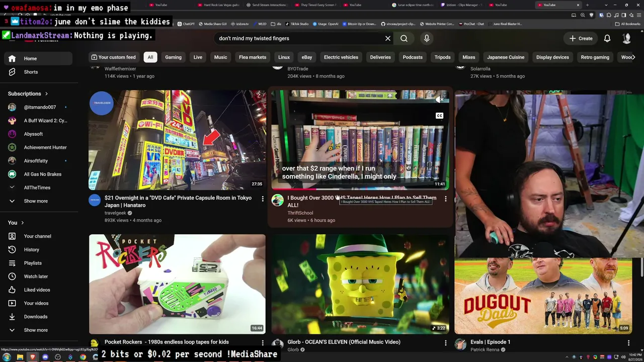Select the Gaming filter chip

click(x=173, y=57)
